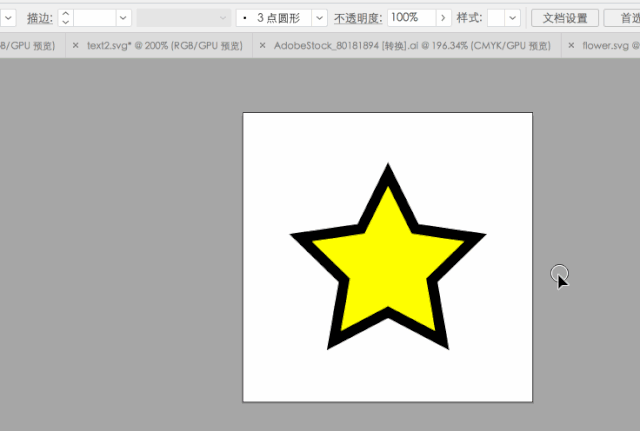Select the 3 点圆形 brush definition
The height and width of the screenshot is (431, 640).
[x=274, y=18]
